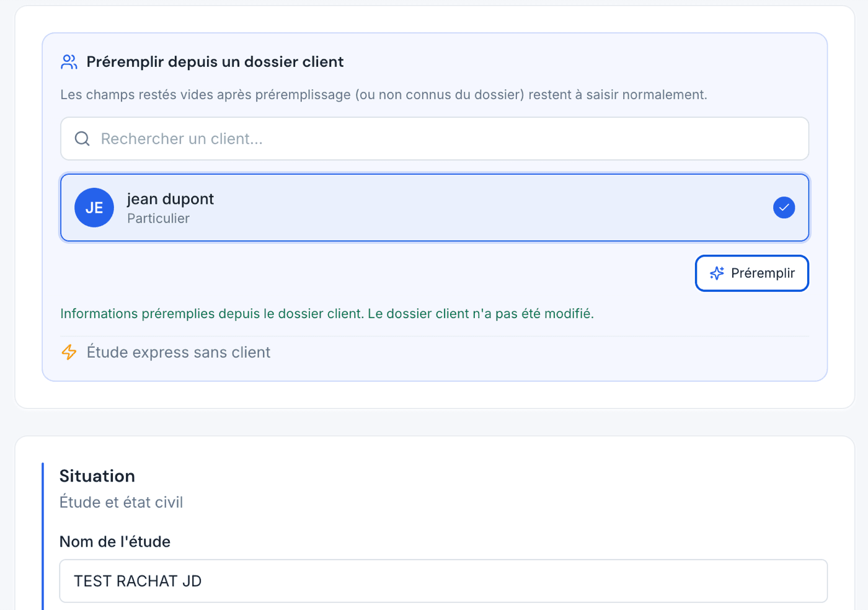Click the Particulier label under jean dupont

158,218
